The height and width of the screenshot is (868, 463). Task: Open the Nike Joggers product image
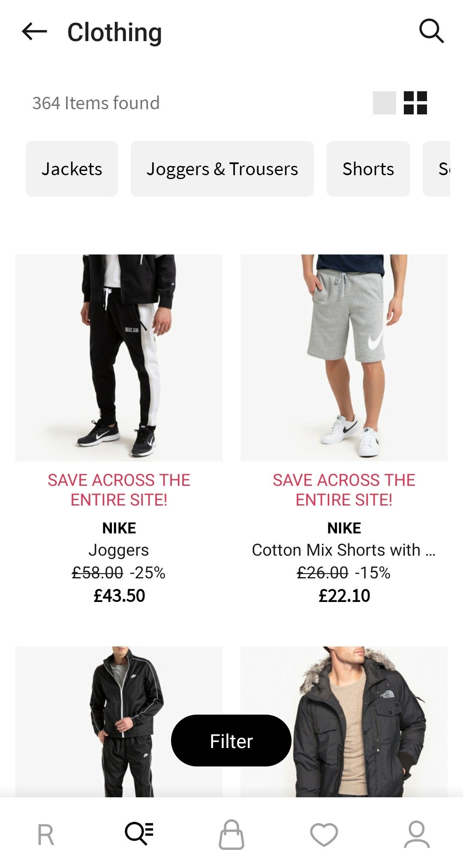tap(119, 358)
